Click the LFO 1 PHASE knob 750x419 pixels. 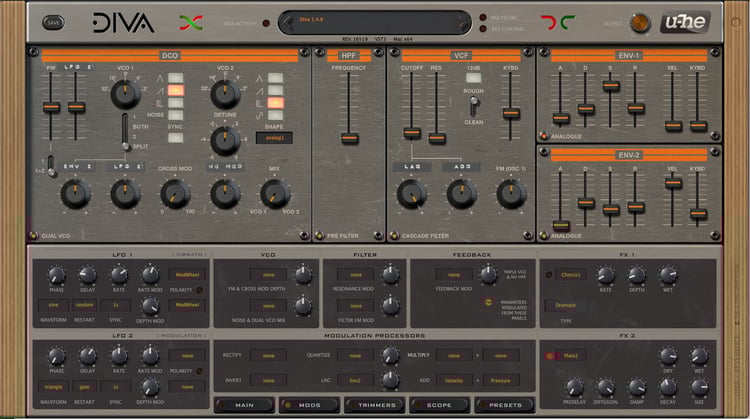(56, 275)
